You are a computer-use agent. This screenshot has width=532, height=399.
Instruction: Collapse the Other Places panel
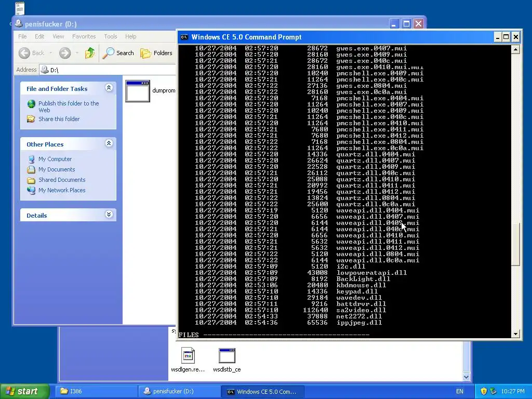tap(109, 143)
